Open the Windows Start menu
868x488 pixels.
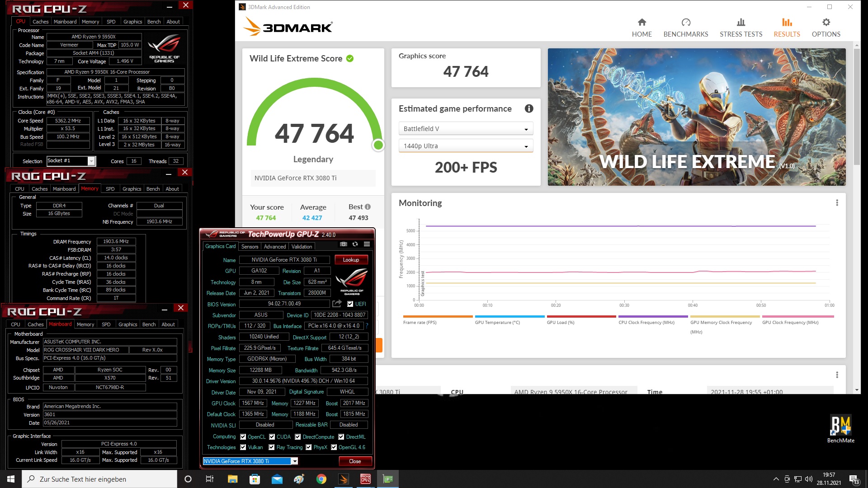coord(11,479)
